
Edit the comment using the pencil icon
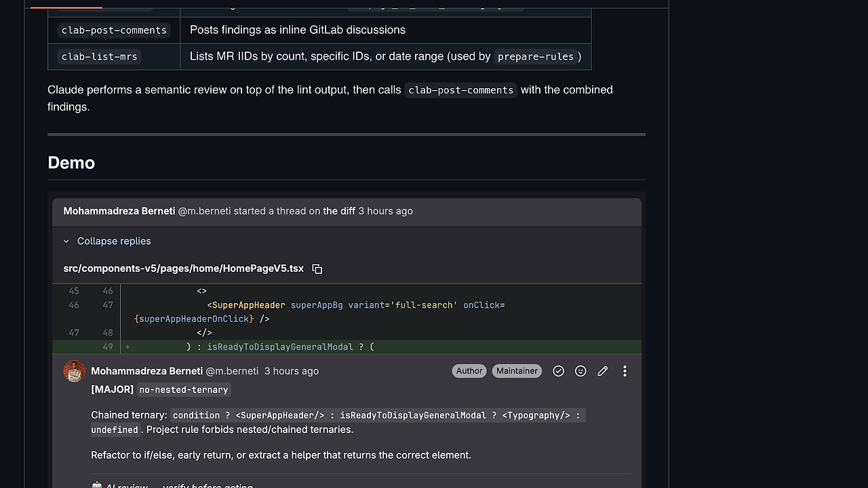tap(602, 371)
